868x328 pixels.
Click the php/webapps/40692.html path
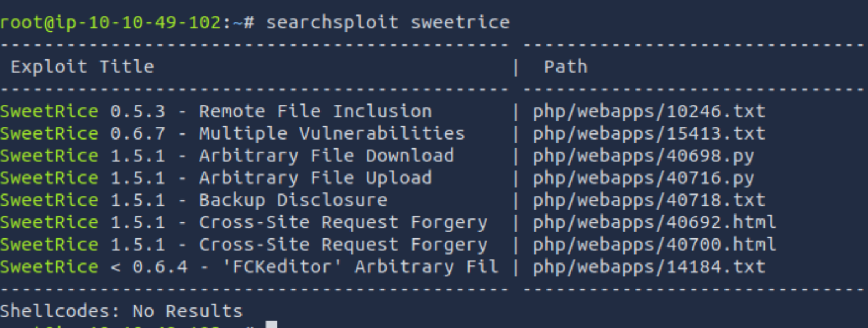(x=654, y=222)
